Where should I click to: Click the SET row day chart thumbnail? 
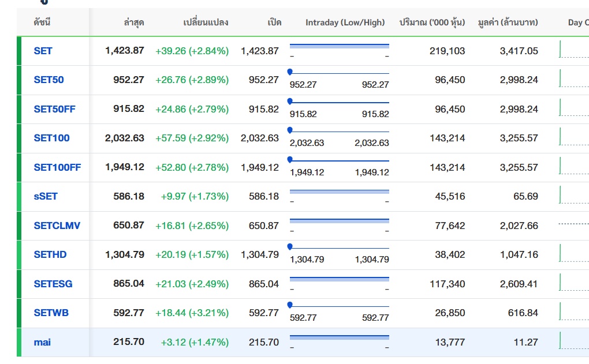(x=573, y=50)
